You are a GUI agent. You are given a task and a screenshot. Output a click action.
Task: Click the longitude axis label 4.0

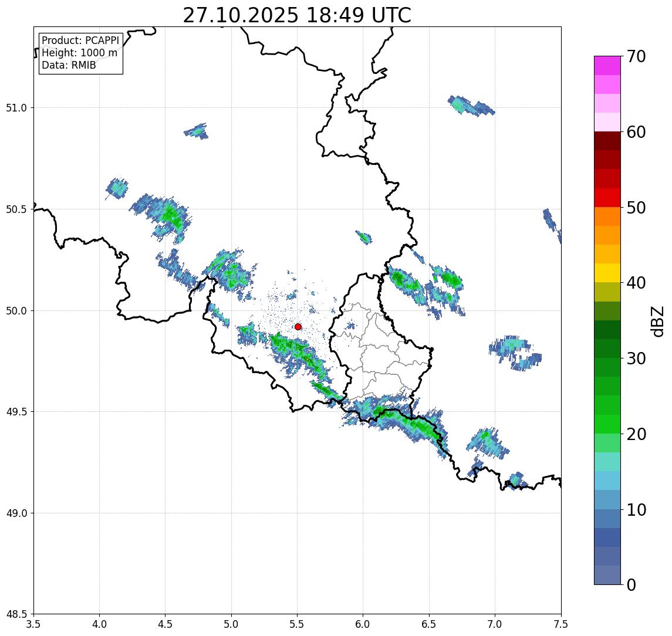99,624
